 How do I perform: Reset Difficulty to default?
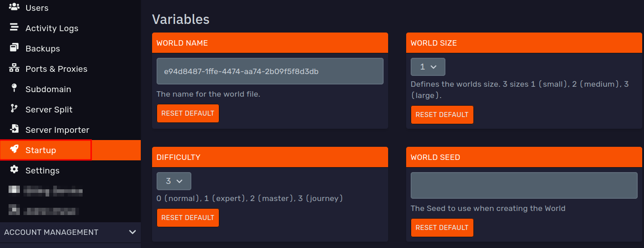click(188, 218)
